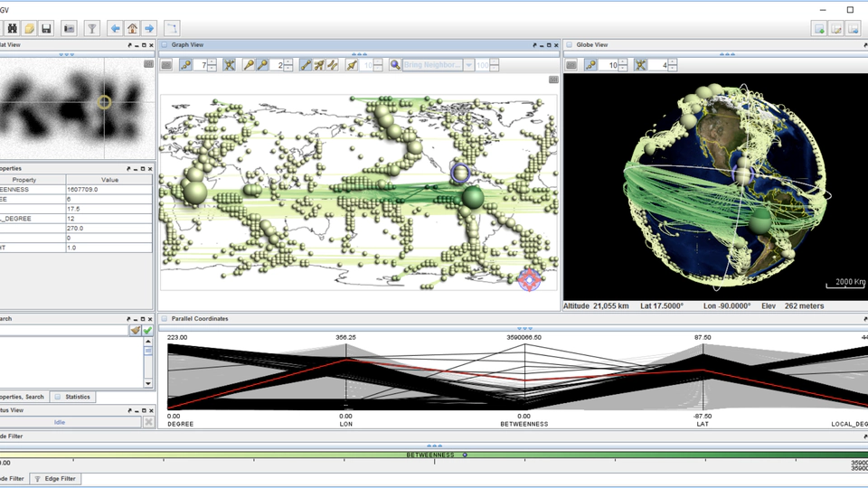Toggle node size icon in Globe View toolbar
The image size is (868, 488).
(590, 65)
